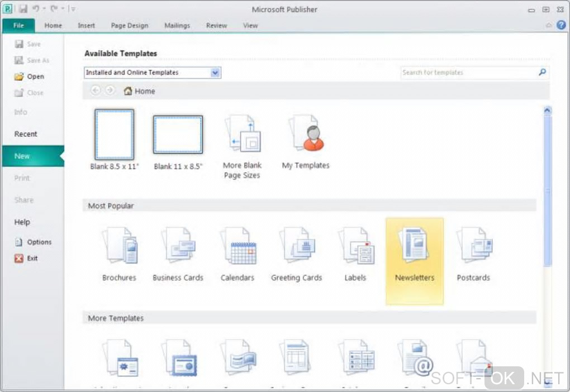The image size is (570, 392).
Task: Click the scroll up arrow of templates list
Action: click(x=548, y=110)
